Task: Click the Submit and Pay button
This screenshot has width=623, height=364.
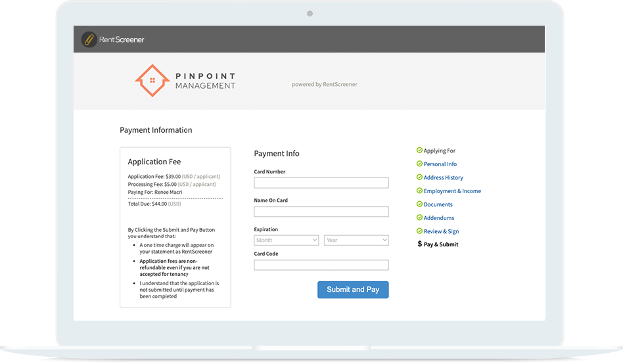Action: [x=353, y=290]
